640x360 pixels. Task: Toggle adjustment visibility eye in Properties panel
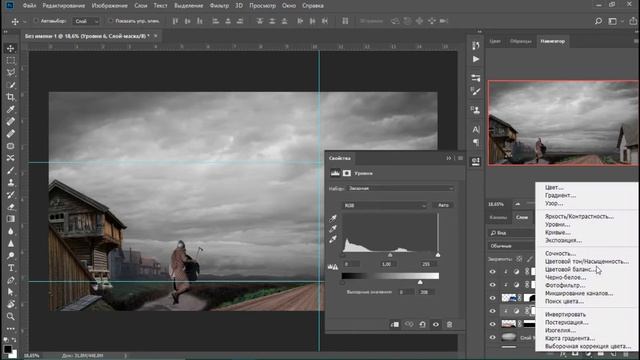pos(436,324)
